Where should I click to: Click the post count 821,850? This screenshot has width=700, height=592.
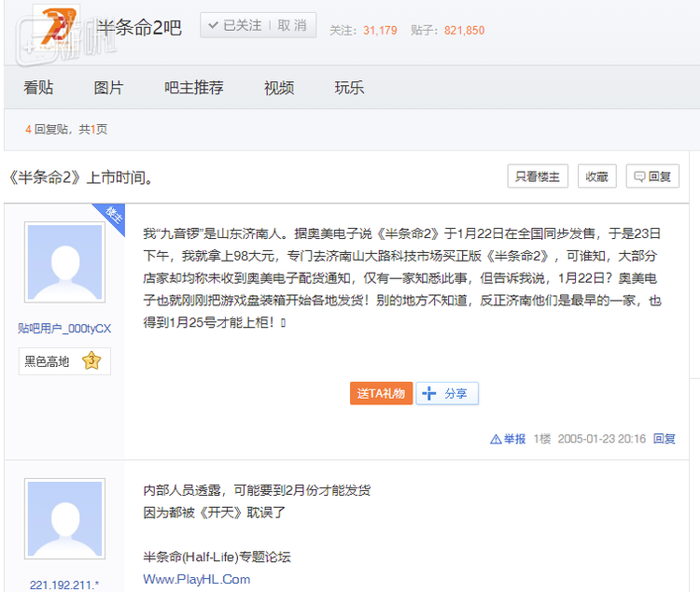(464, 31)
